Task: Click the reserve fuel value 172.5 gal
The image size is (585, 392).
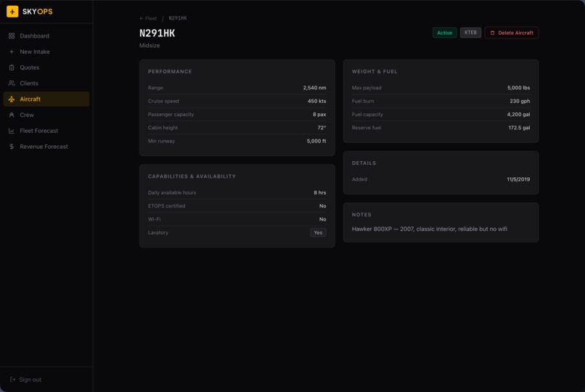Action: (x=519, y=128)
